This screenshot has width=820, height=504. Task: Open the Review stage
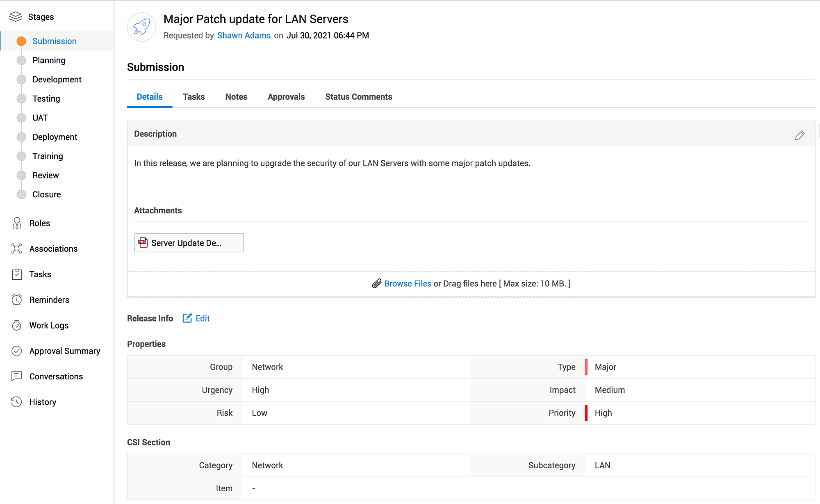[x=46, y=175]
